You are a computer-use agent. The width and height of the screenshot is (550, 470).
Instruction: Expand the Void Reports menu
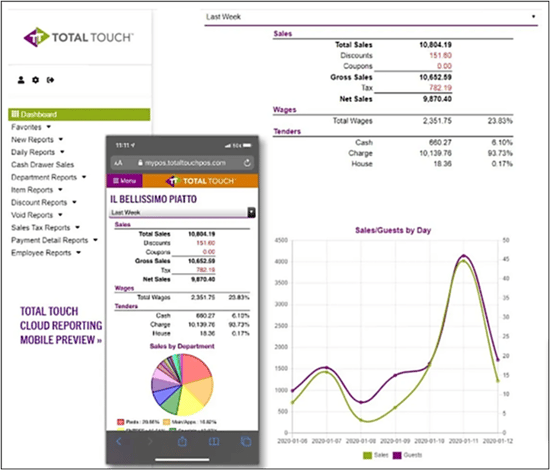click(x=36, y=215)
